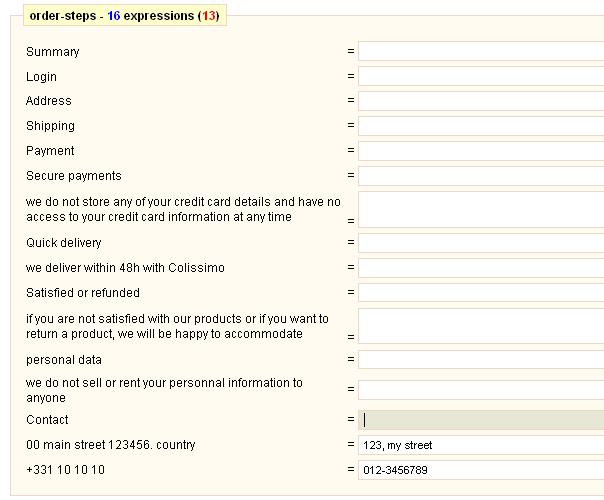Click the Shipping translation input
604x500 pixels.
(x=481, y=126)
